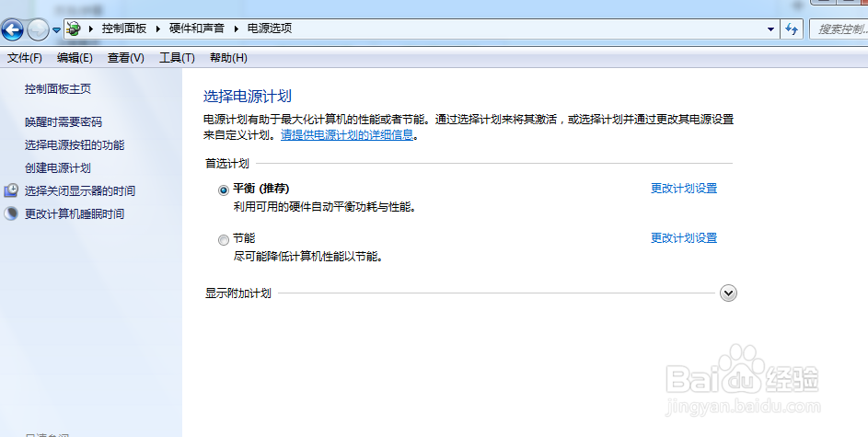Click the 电源选项 breadcrumb
This screenshot has height=437, width=868.
270,29
